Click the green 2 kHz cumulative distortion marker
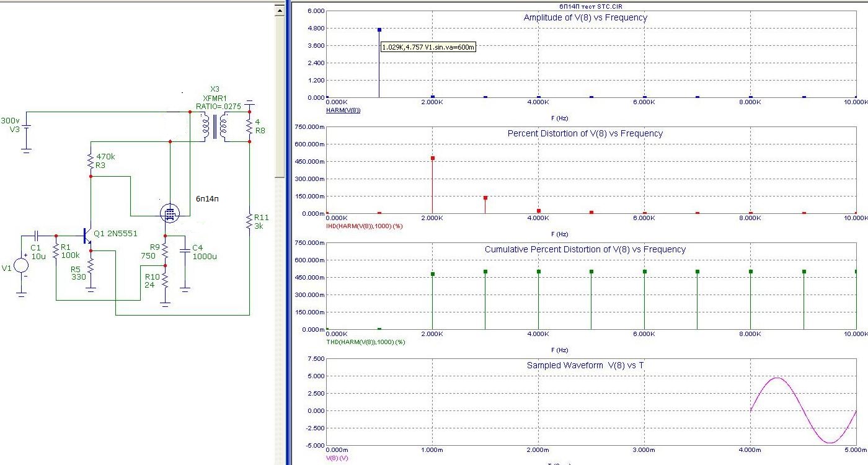The height and width of the screenshot is (465, 868). coord(432,274)
